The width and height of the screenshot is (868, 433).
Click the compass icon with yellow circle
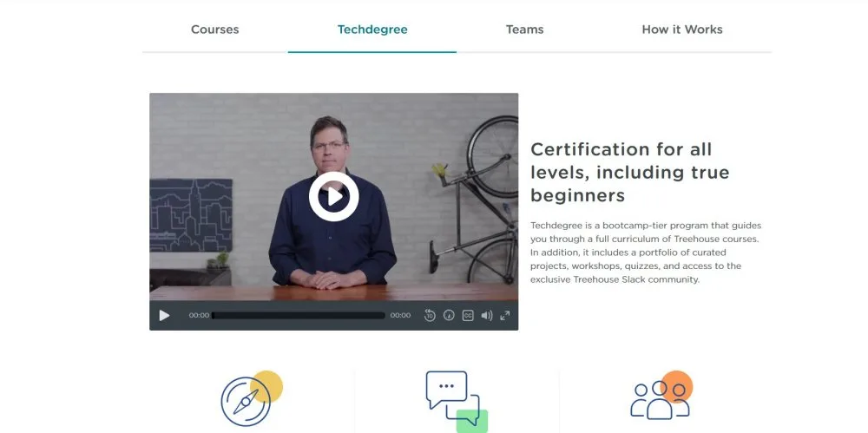pyautogui.click(x=252, y=397)
